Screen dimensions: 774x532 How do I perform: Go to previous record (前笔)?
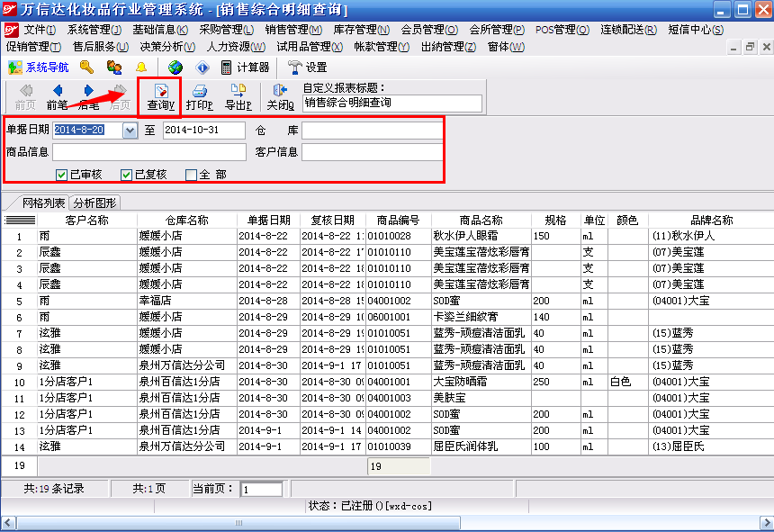pyautogui.click(x=58, y=97)
